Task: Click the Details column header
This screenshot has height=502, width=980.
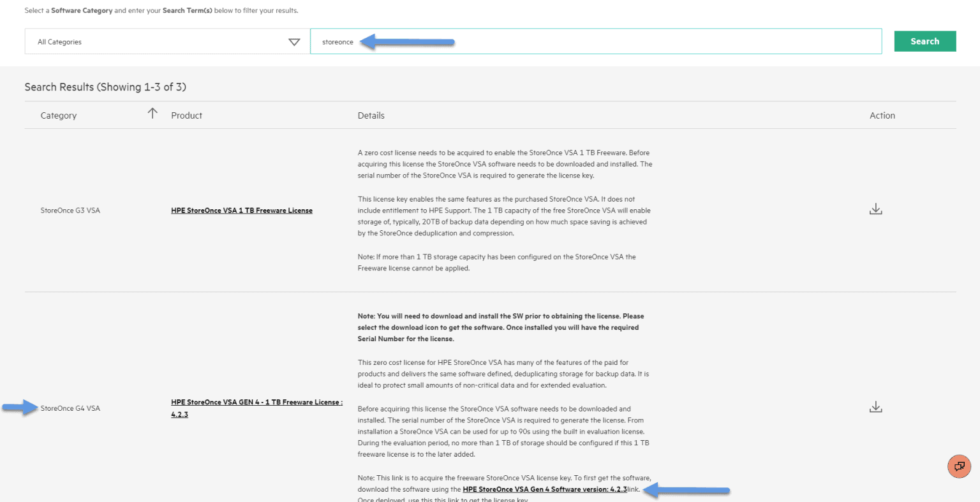Action: pos(371,115)
